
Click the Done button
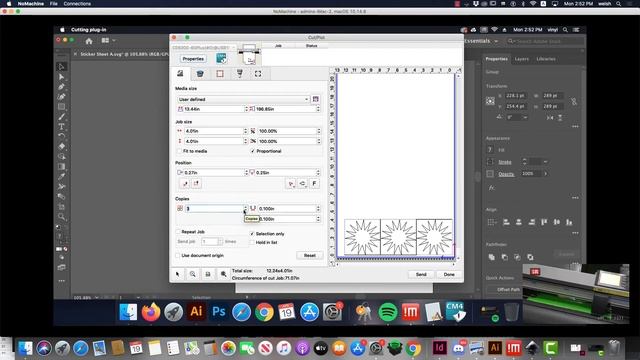449,274
